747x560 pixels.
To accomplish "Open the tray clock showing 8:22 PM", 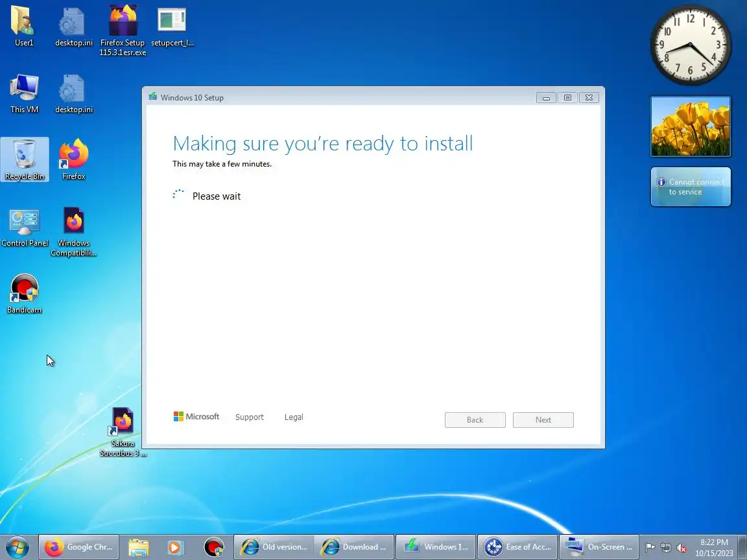I will pos(714,548).
